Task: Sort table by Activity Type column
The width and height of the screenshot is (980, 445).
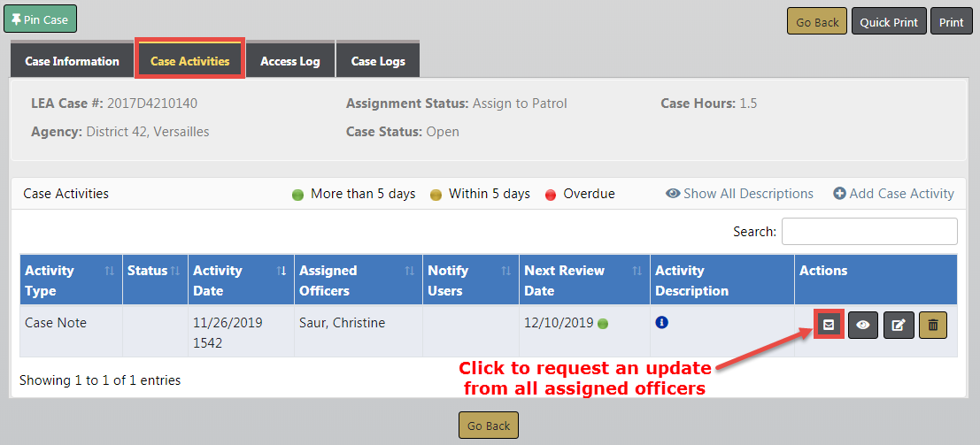Action: [69, 280]
